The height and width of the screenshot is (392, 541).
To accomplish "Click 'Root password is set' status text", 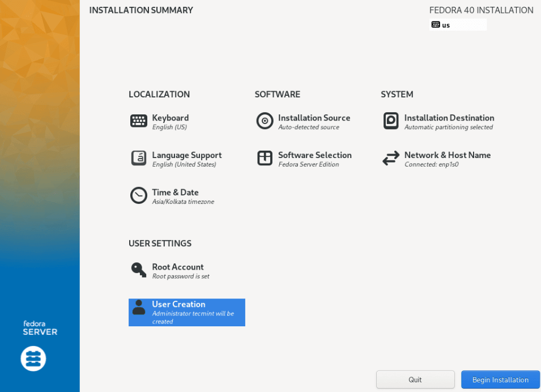I will point(181,276).
